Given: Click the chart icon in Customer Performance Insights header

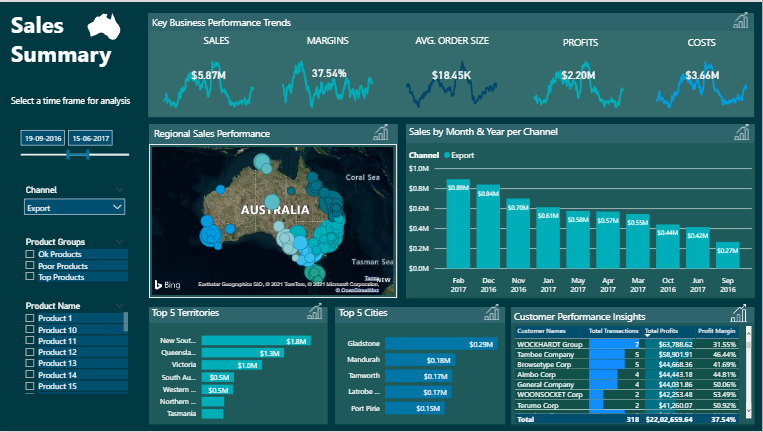Looking at the screenshot, I should [741, 315].
